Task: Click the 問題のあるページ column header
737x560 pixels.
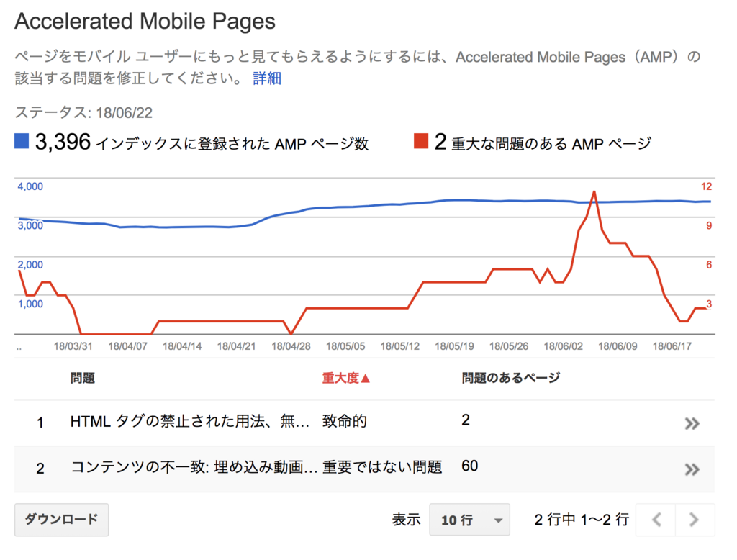Action: click(511, 378)
